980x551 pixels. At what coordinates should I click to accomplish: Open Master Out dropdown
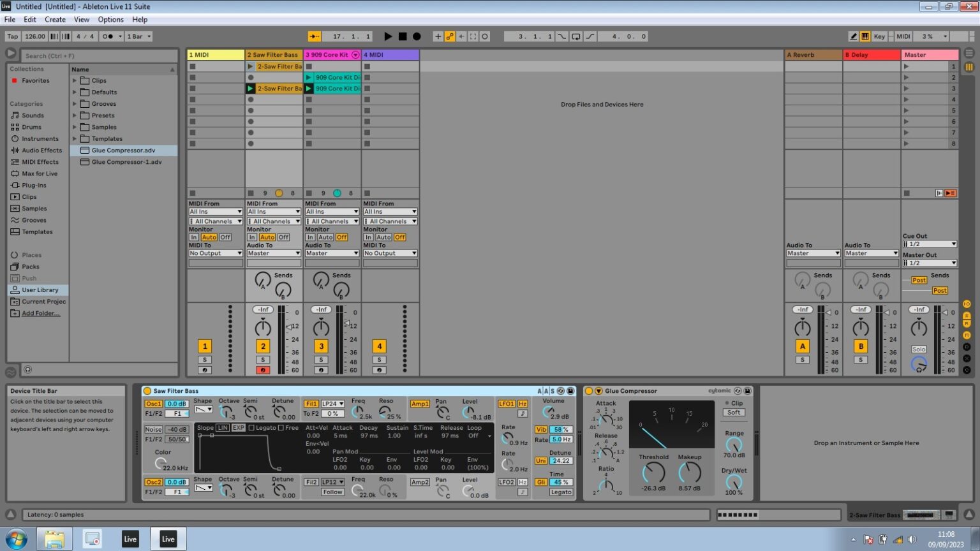(930, 263)
